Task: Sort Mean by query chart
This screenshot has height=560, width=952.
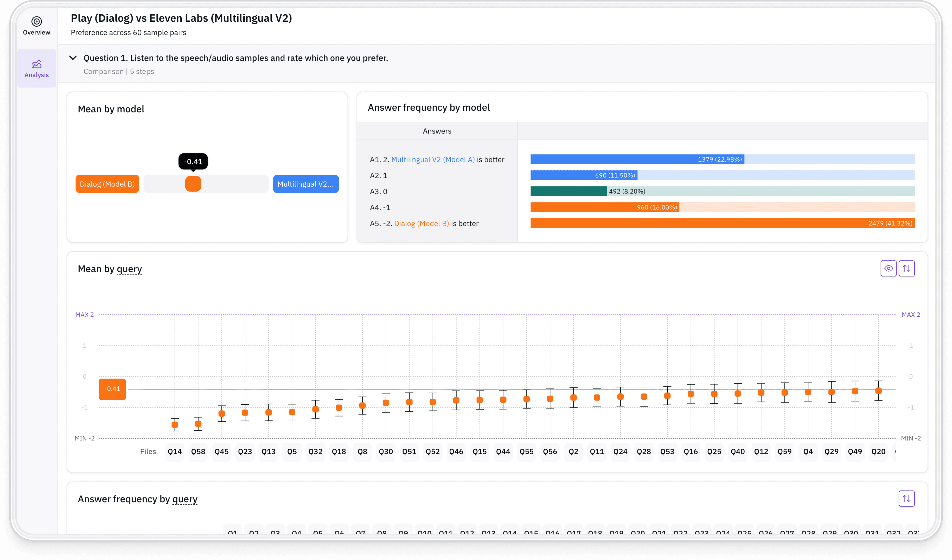Action: [906, 268]
